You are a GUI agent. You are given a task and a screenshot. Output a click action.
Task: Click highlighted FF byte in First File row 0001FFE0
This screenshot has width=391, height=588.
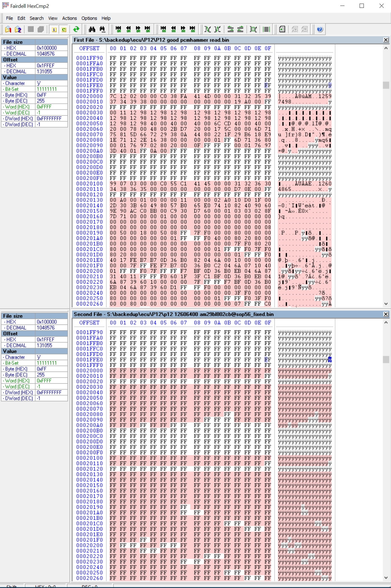tap(268, 85)
